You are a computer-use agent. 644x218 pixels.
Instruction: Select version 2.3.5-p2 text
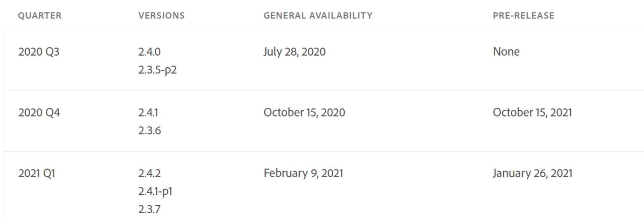(157, 70)
